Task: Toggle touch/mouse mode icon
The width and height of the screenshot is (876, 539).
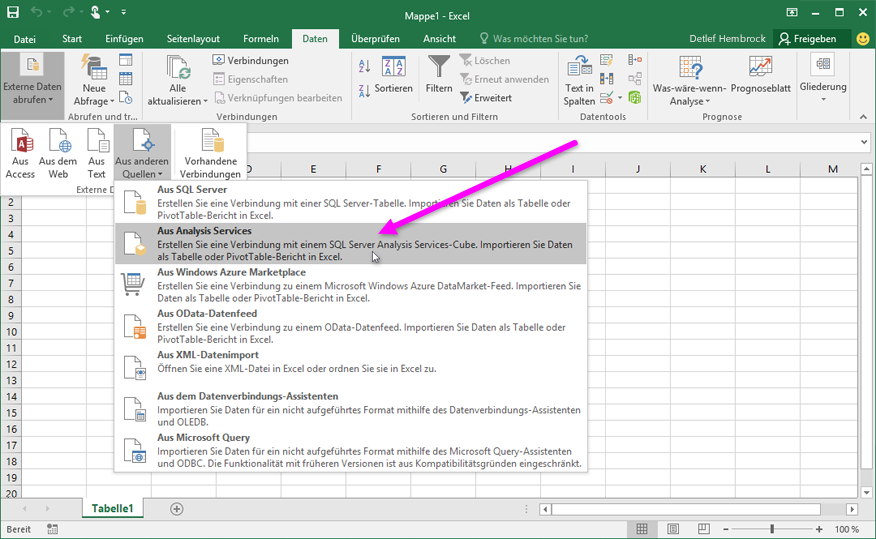Action: [96, 12]
